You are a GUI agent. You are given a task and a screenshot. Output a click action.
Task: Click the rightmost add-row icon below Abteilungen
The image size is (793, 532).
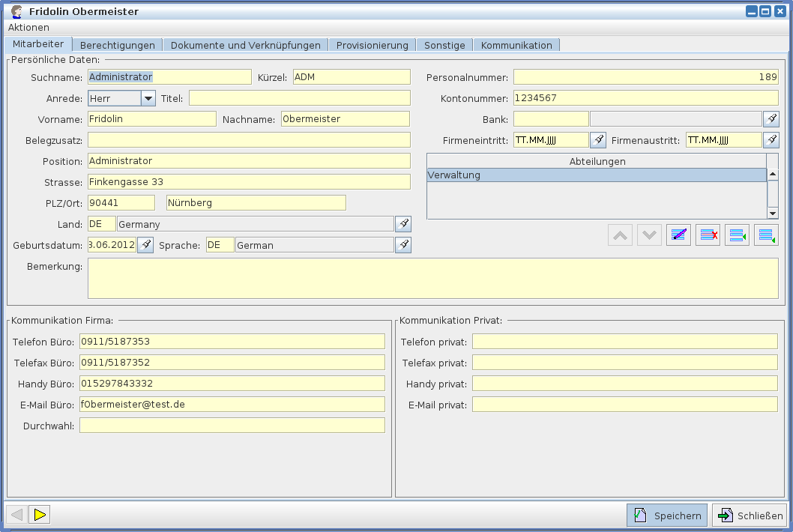(766, 235)
